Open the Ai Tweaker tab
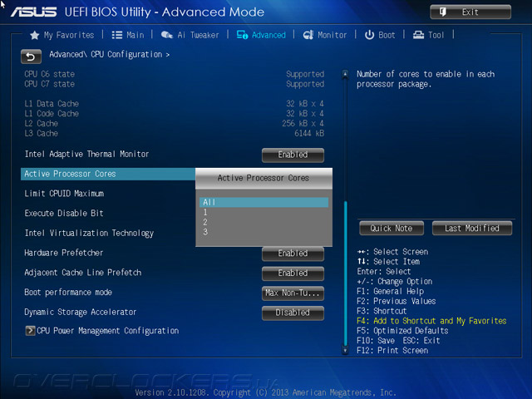This screenshot has height=399, width=532. 190,35
